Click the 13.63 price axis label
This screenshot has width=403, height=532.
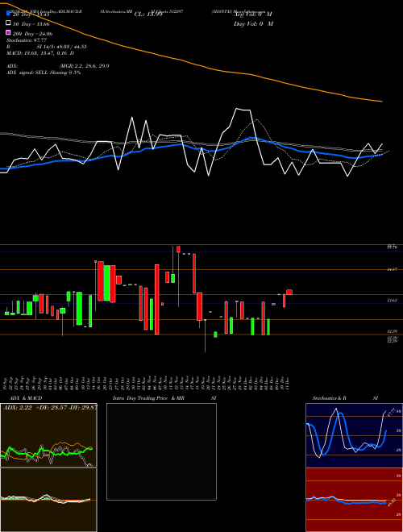point(393,301)
